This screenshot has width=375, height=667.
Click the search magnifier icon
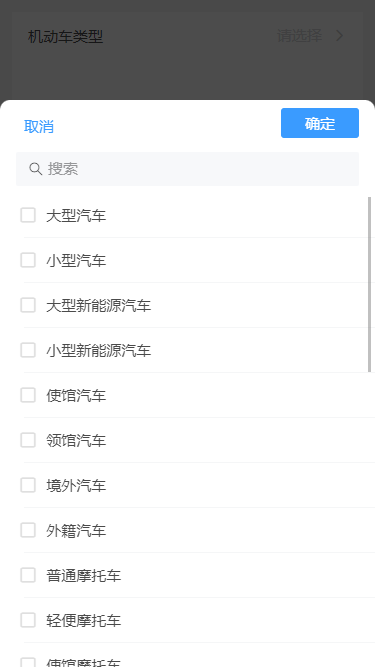[35, 169]
